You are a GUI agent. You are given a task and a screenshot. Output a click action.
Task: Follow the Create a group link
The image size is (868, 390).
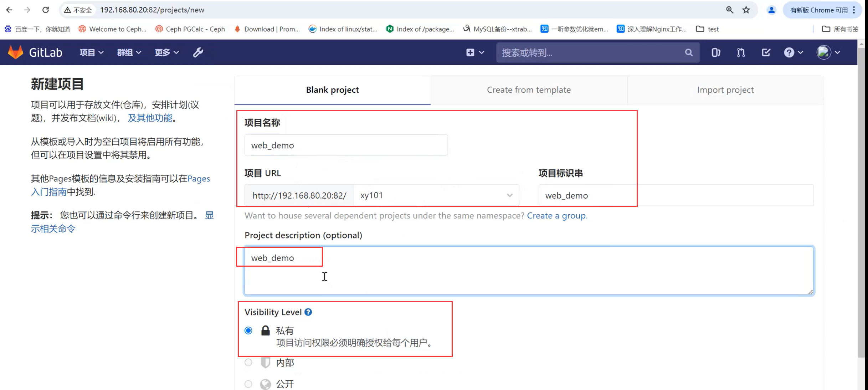tap(556, 216)
